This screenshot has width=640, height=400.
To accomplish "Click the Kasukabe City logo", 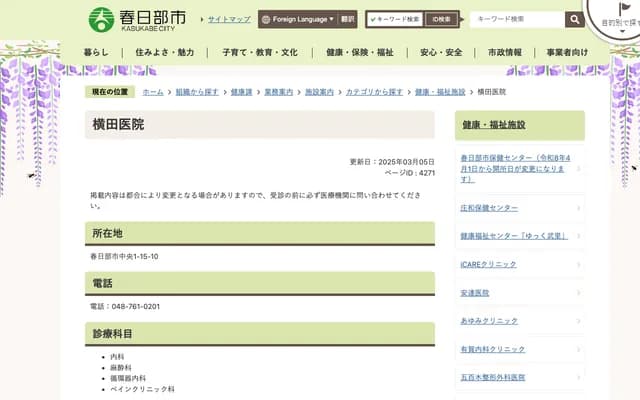I will (136, 19).
